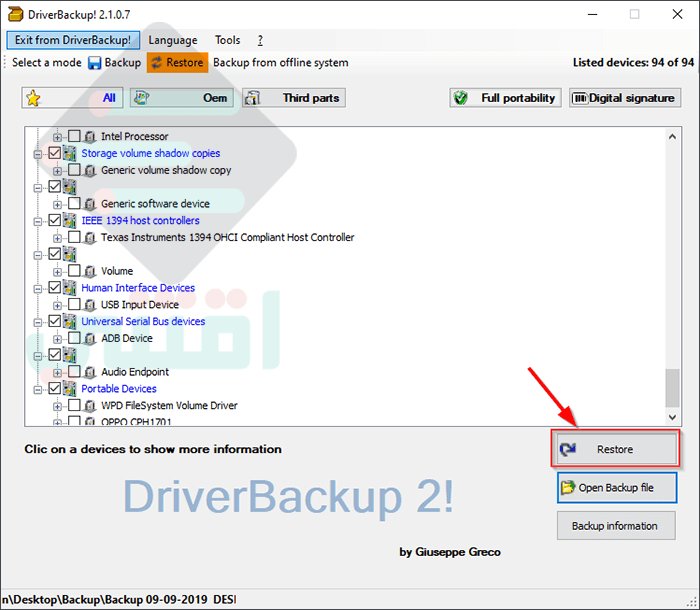Collapse Universal Serial Bus devices node
Screen dimensions: 700x610
pyautogui.click(x=38, y=322)
